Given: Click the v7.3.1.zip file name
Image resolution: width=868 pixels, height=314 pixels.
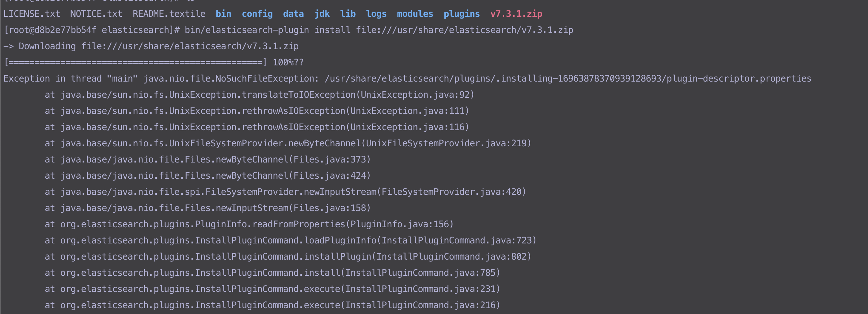Looking at the screenshot, I should 516,14.
